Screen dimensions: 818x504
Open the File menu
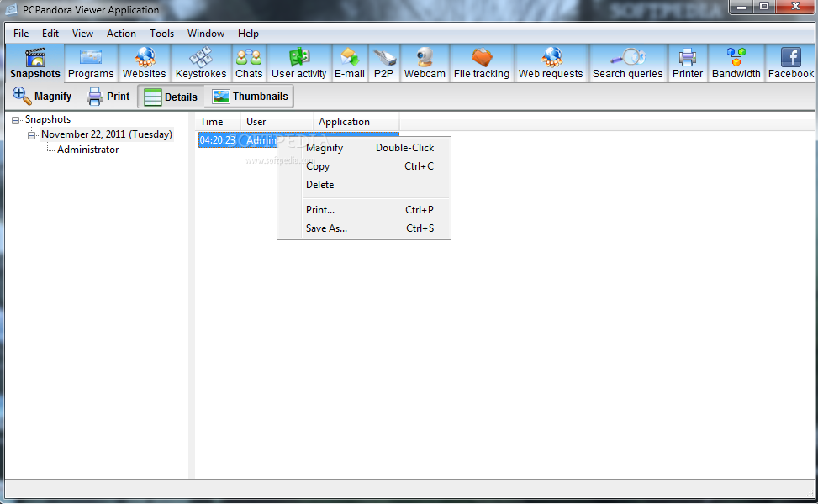tap(21, 34)
